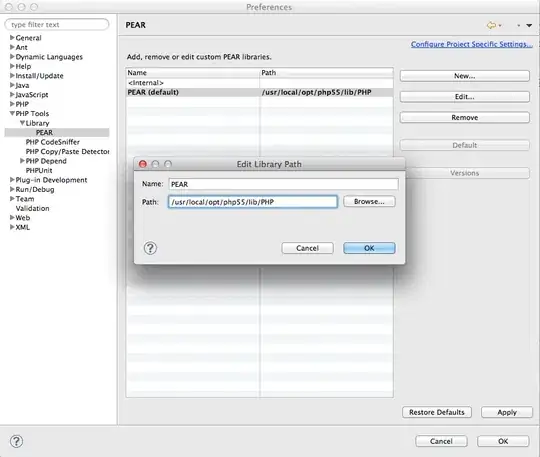Select PHP CodeSniffer in the tree
The image size is (540, 457).
point(53,142)
